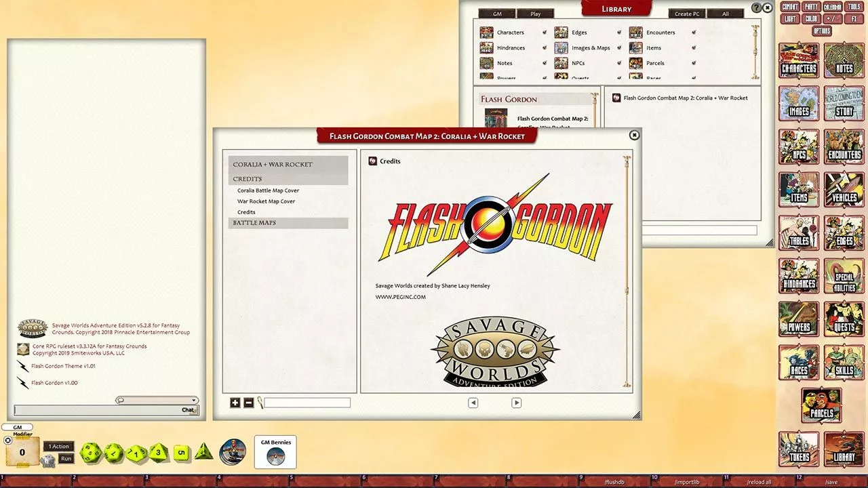Click the FX button
Screen dimensions: 868x488
[854, 19]
